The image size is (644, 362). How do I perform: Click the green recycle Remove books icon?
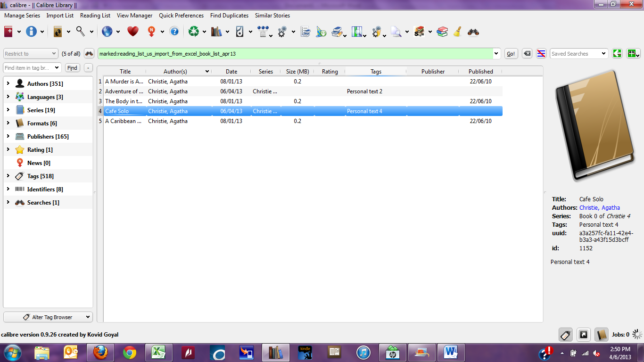pos(194,32)
